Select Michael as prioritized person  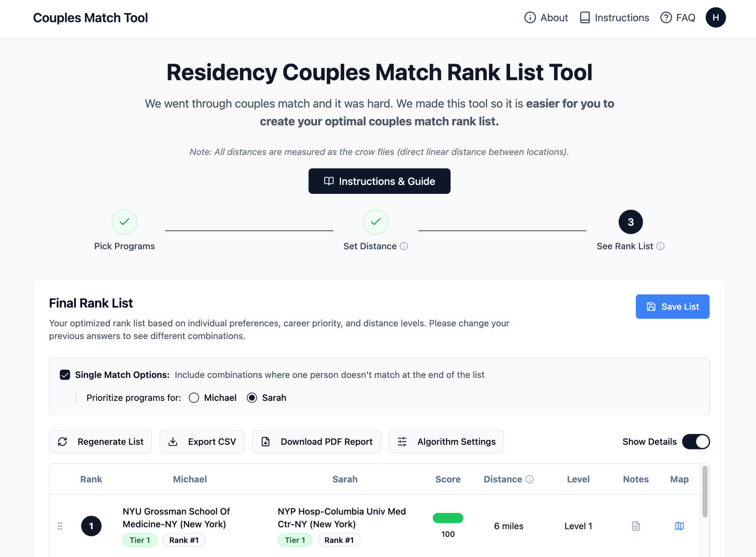(x=194, y=398)
